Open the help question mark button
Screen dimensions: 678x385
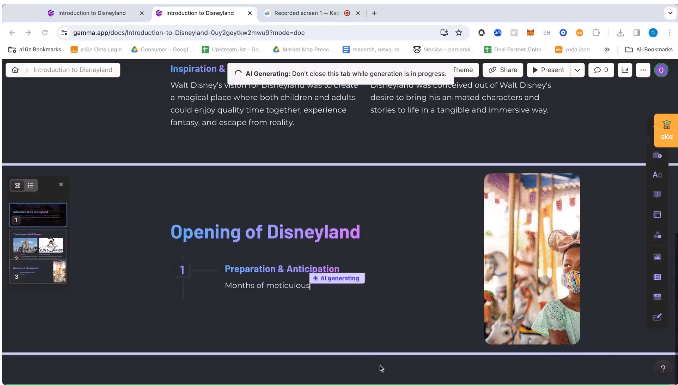point(663,369)
